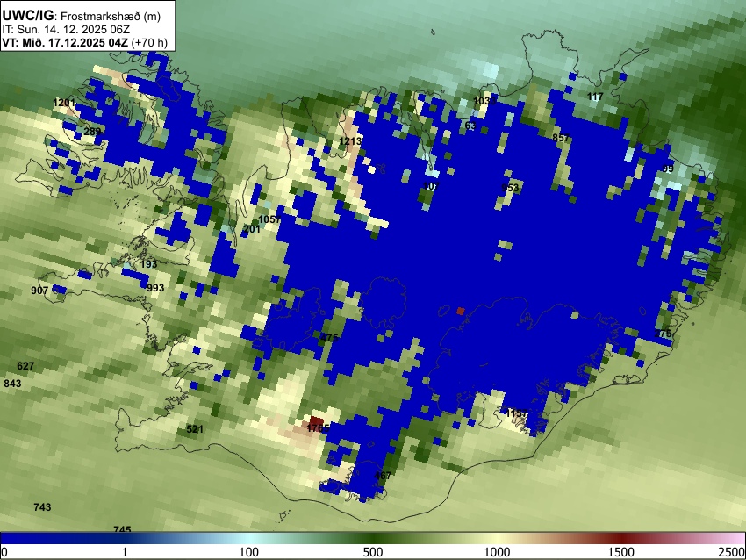The width and height of the screenshot is (746, 560).
Task: Click the map value '843'
Action: pyautogui.click(x=12, y=384)
